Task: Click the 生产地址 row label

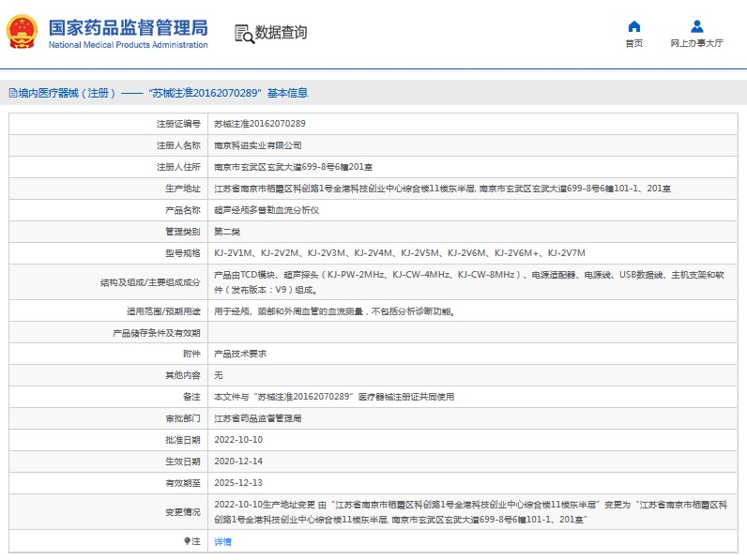Action: click(x=183, y=189)
